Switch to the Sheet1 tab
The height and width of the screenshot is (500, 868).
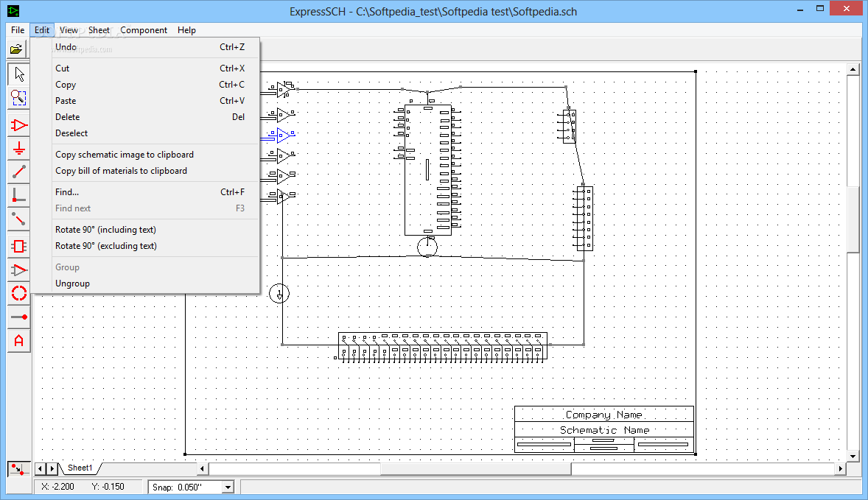80,468
